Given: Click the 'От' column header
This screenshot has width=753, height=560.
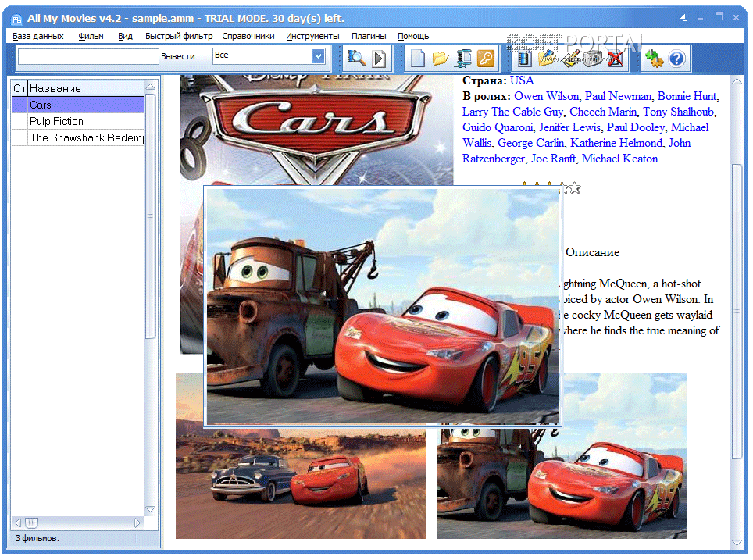Looking at the screenshot, I should pyautogui.click(x=20, y=88).
